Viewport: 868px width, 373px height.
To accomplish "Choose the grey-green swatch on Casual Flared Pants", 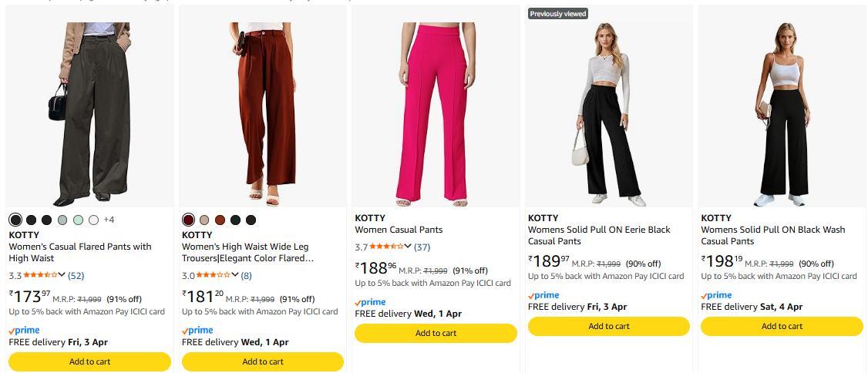I will point(62,220).
